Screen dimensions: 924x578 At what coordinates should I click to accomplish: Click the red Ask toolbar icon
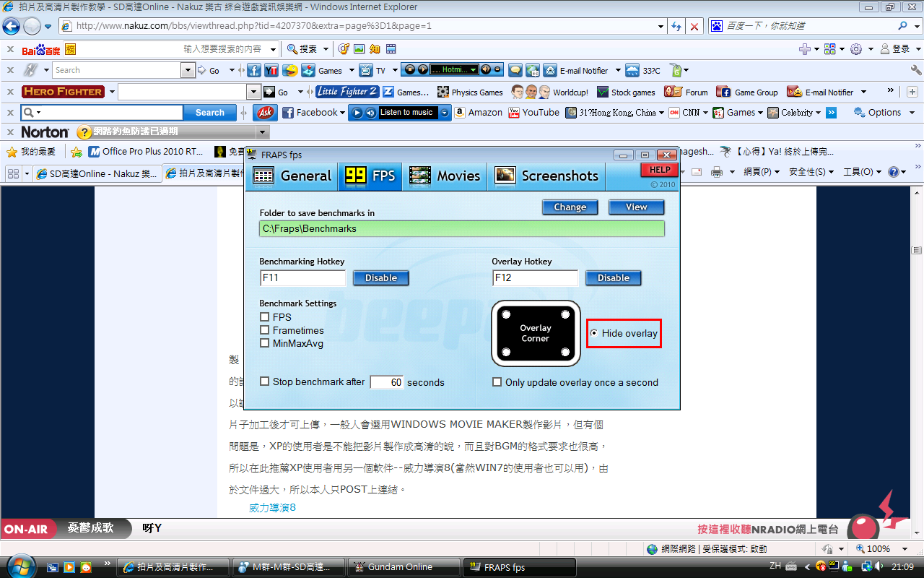(x=266, y=112)
